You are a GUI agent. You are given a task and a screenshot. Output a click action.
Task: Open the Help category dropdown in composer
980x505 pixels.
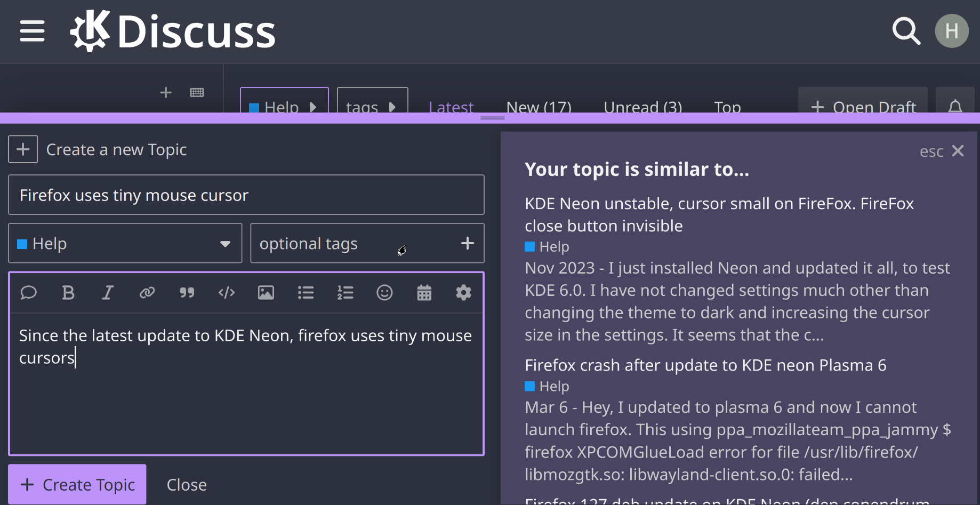(x=125, y=243)
